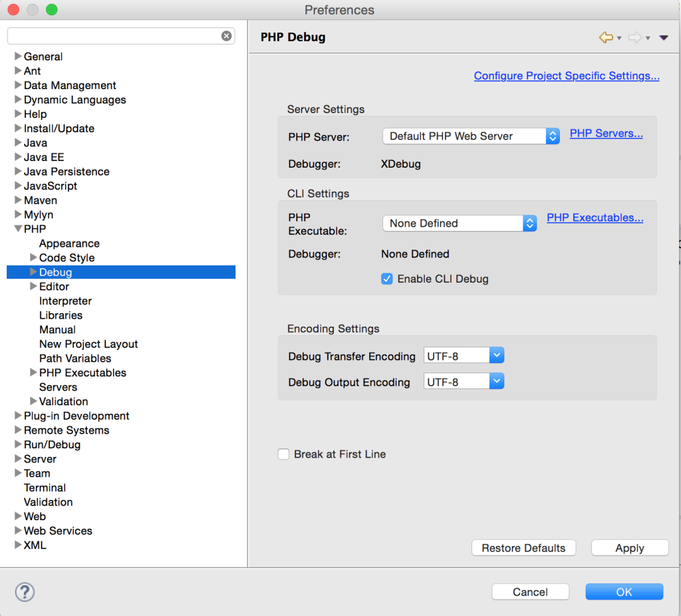The image size is (681, 616).
Task: Clear the filter text search field
Action: [226, 36]
